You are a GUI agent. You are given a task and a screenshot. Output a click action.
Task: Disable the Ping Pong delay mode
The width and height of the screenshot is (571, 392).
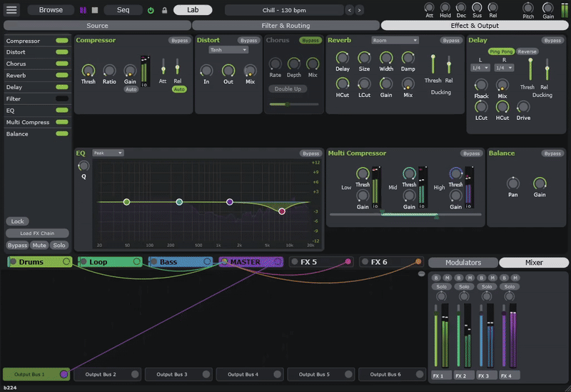[501, 51]
